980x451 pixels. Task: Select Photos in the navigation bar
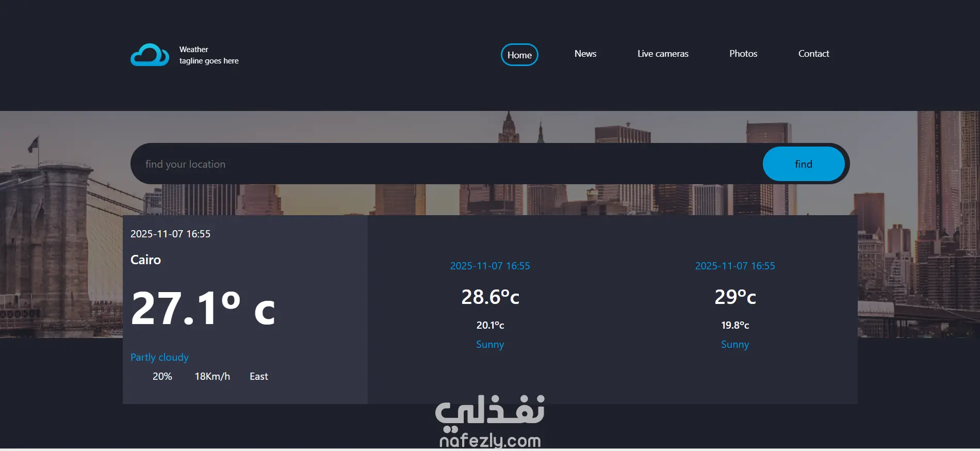point(743,54)
